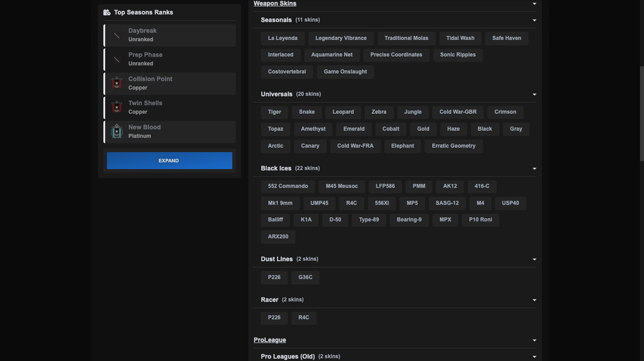Choose the Leopard universal skin
644x361 pixels.
point(343,112)
